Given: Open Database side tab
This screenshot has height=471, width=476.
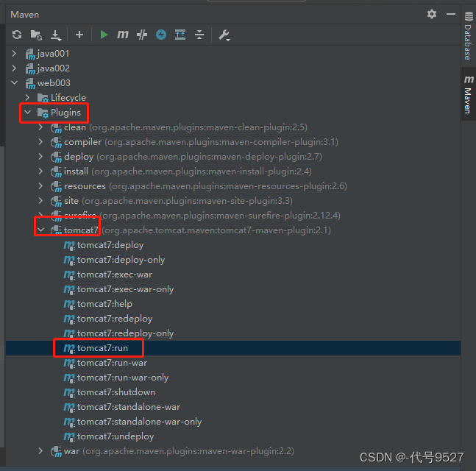Looking at the screenshot, I should 469,36.
